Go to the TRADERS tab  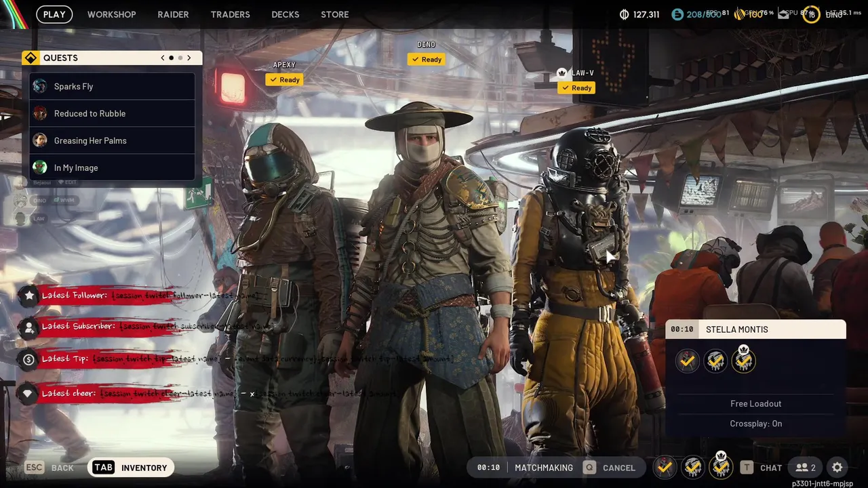tap(230, 14)
